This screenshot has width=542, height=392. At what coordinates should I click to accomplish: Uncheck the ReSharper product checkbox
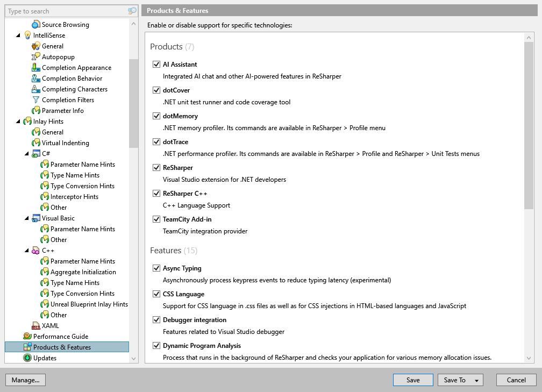point(156,168)
